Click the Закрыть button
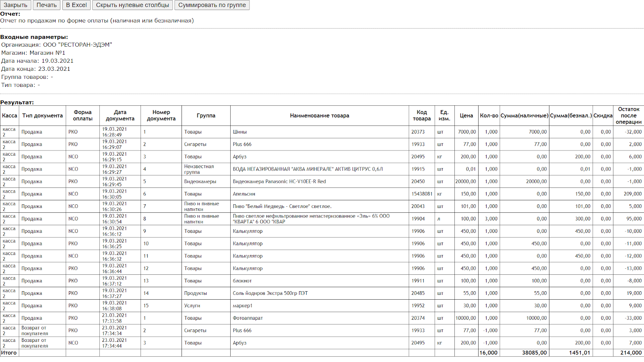Viewport: 644px width, 362px height. pos(16,5)
